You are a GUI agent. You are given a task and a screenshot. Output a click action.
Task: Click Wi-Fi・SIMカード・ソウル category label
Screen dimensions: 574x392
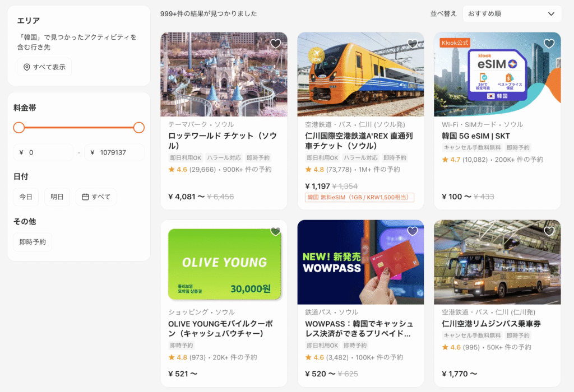coord(482,124)
